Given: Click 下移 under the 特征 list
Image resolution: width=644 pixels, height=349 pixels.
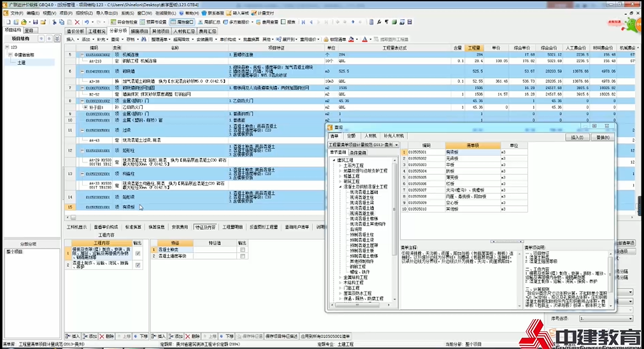Looking at the screenshot, I should [x=225, y=336].
